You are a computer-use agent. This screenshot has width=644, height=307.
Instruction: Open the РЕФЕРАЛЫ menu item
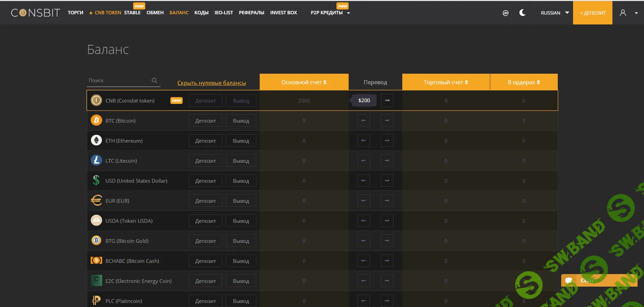252,13
